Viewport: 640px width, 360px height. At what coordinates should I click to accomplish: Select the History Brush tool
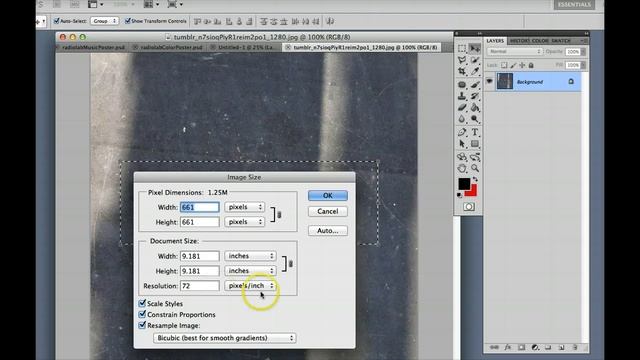[x=475, y=96]
